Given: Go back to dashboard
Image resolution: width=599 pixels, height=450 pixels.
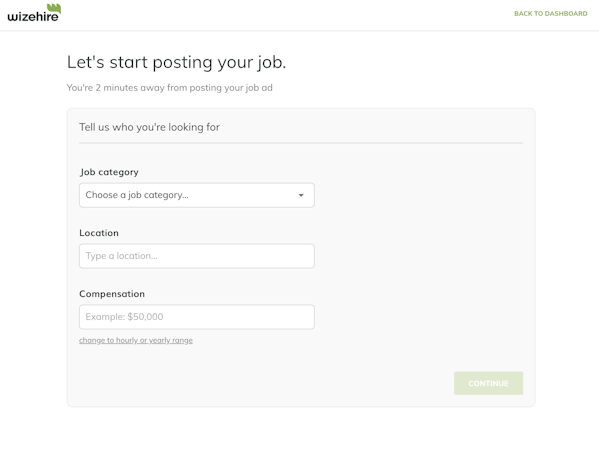Looking at the screenshot, I should pos(550,14).
